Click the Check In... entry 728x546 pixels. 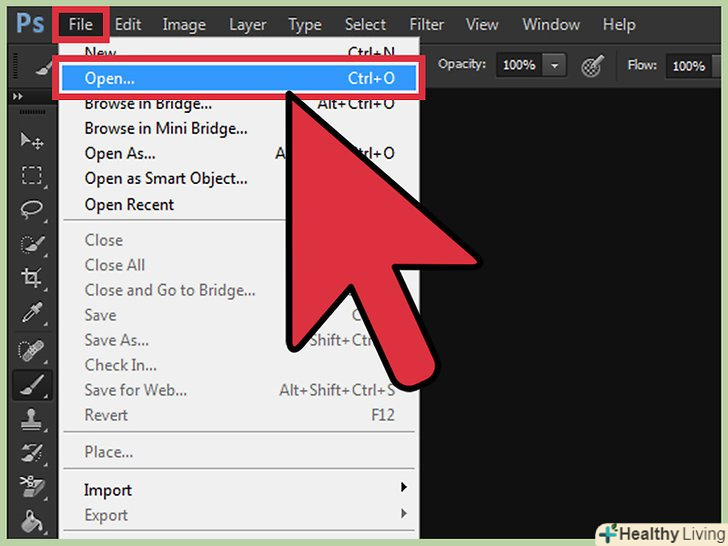point(120,365)
